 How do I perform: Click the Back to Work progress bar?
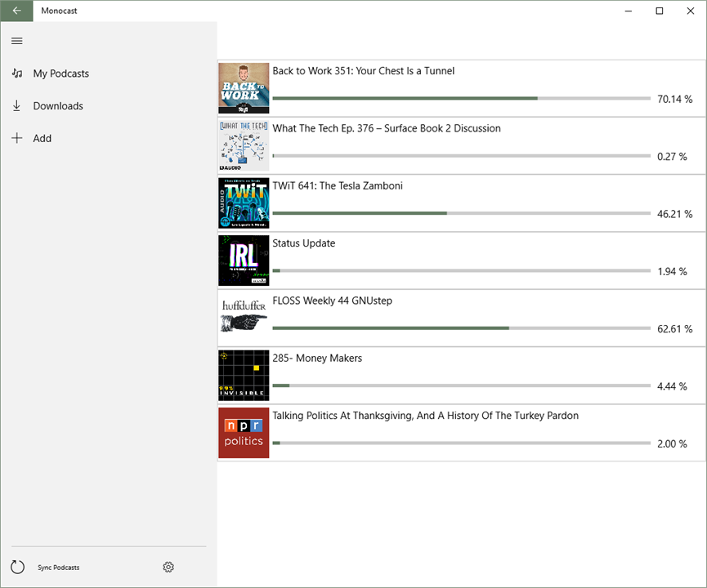tap(461, 98)
